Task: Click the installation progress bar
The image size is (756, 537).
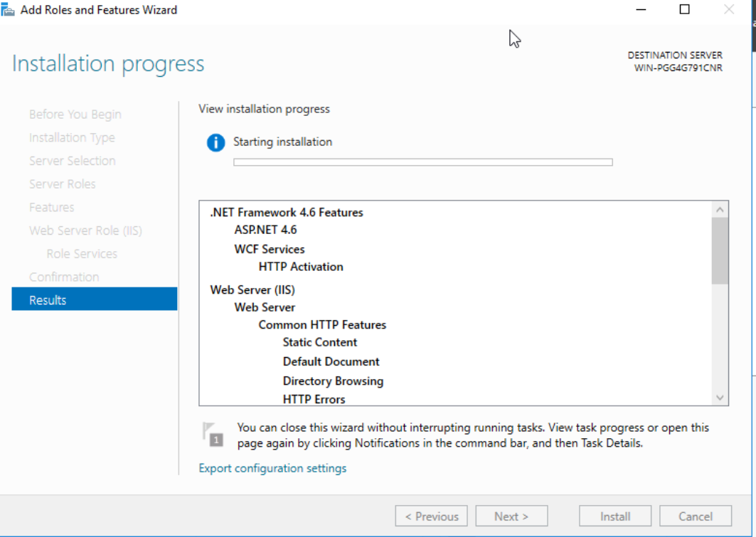Action: click(422, 162)
